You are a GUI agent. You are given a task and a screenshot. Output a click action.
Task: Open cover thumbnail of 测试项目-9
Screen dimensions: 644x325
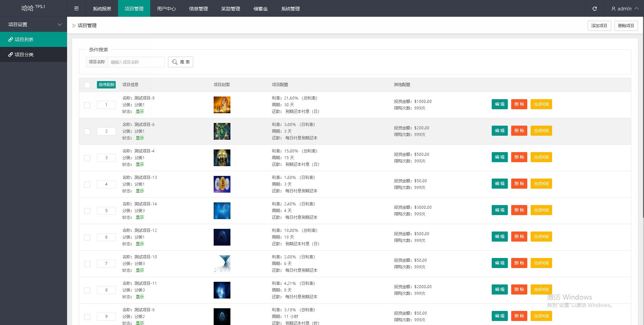pyautogui.click(x=222, y=105)
